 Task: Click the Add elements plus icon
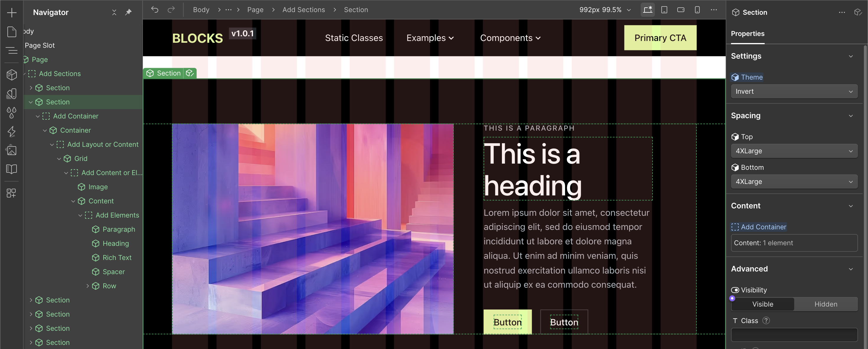tap(12, 13)
